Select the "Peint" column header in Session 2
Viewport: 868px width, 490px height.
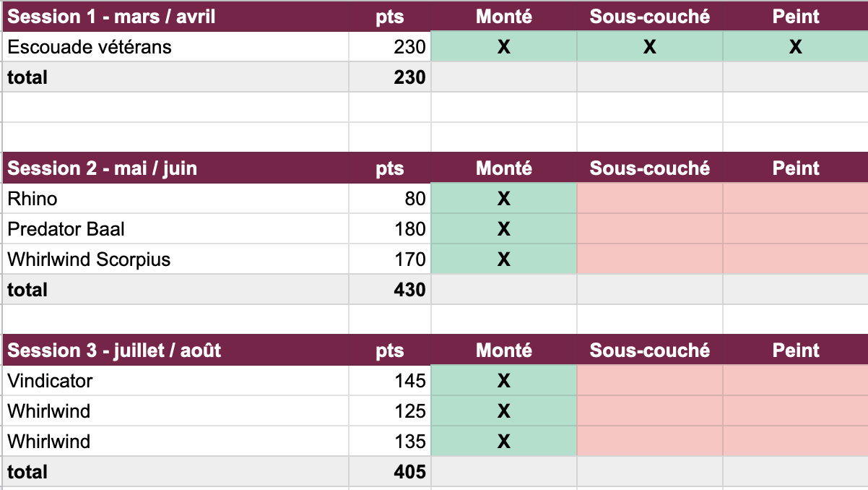coord(795,168)
